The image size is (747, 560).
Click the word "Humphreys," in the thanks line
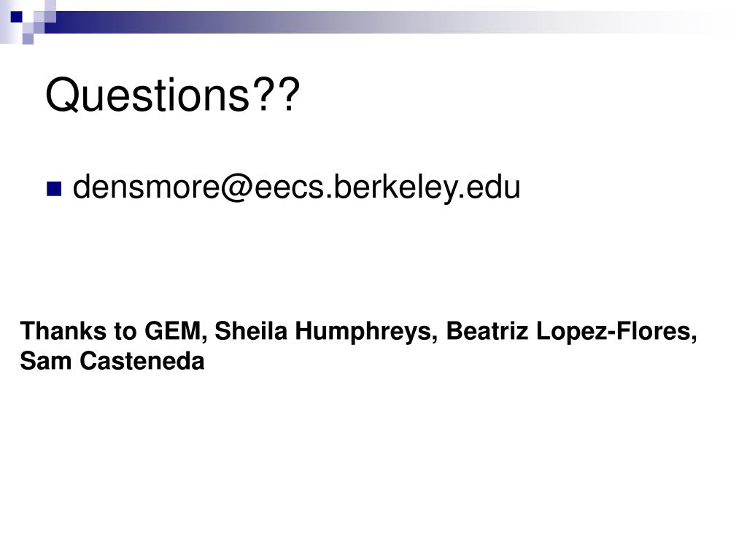pyautogui.click(x=365, y=332)
